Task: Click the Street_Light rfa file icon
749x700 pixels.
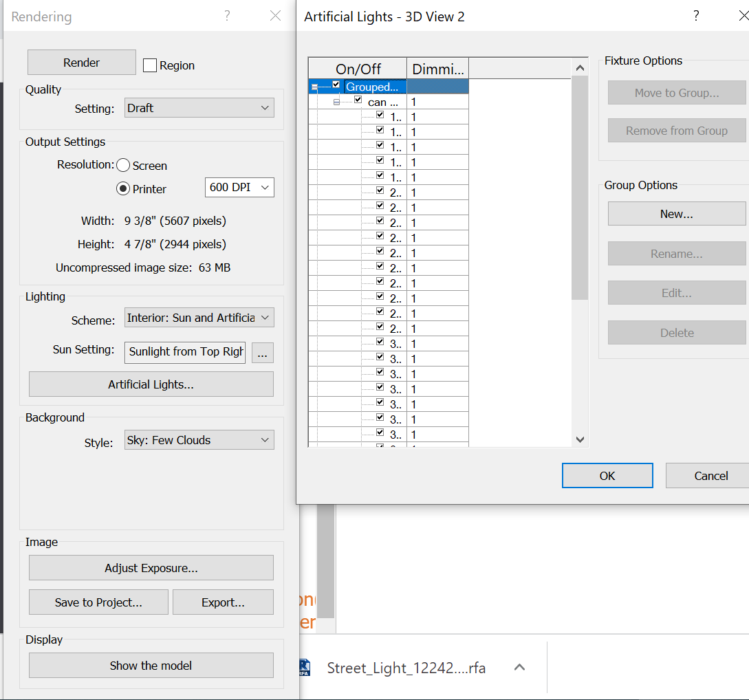Action: pos(305,668)
